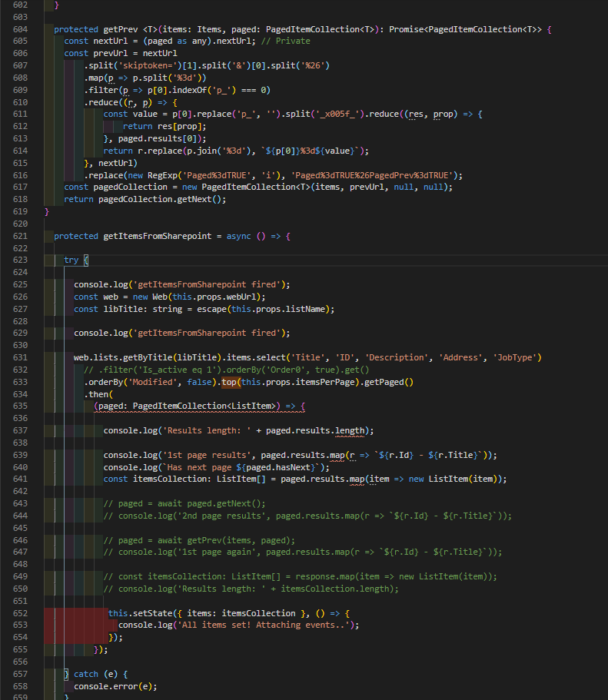Click the 'Address' string on line 631
The height and width of the screenshot is (700, 608).
pos(460,357)
